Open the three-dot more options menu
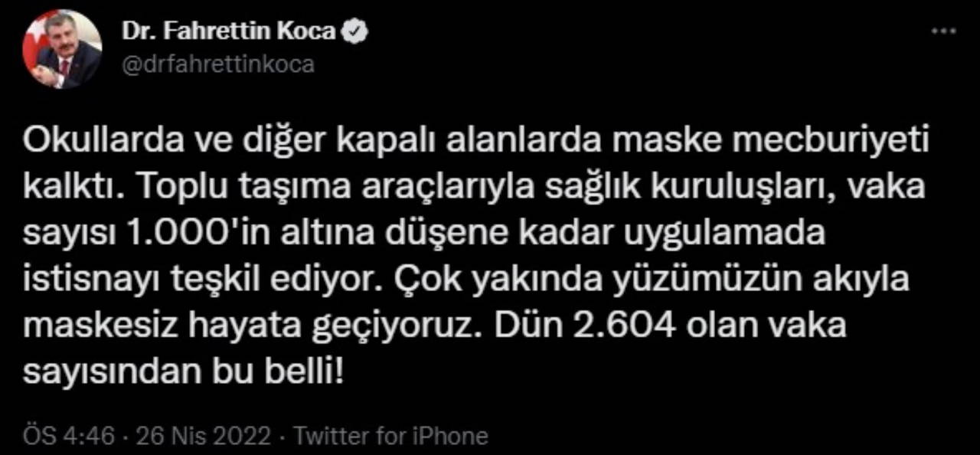 (x=942, y=33)
